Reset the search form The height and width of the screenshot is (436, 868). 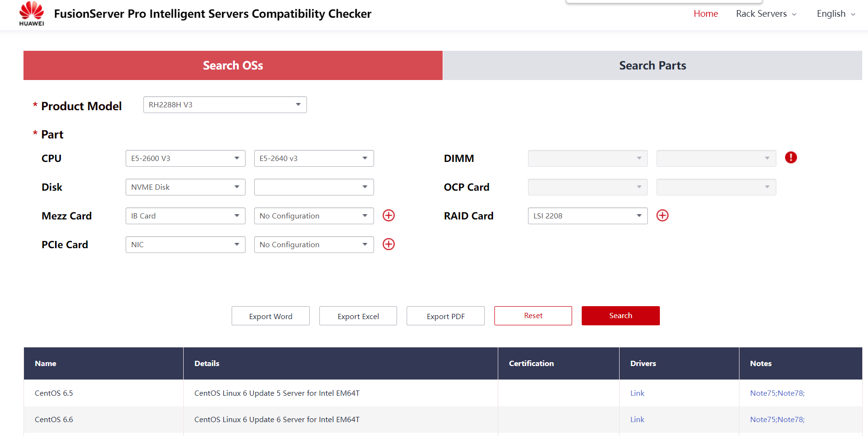[533, 316]
